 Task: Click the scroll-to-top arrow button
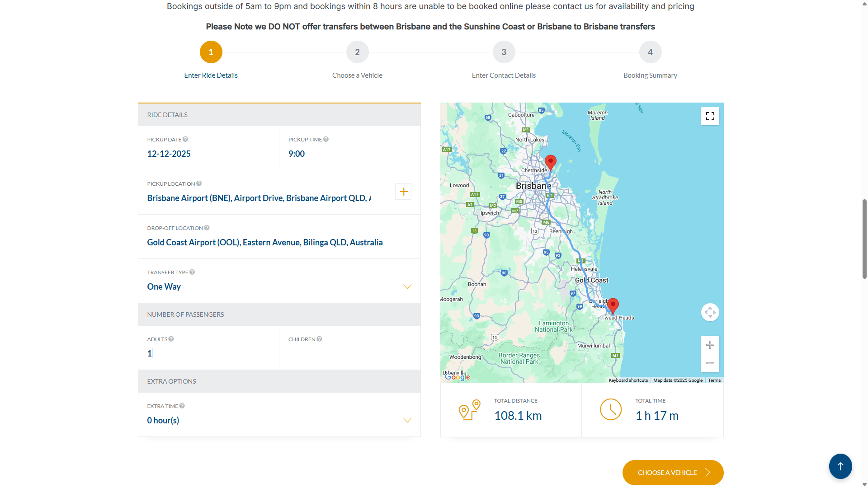[x=840, y=466]
